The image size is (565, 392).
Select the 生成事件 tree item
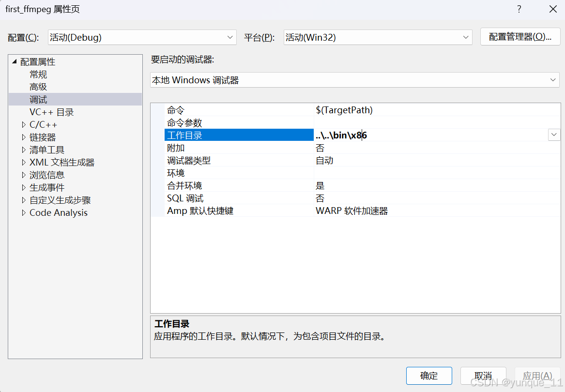(x=47, y=187)
